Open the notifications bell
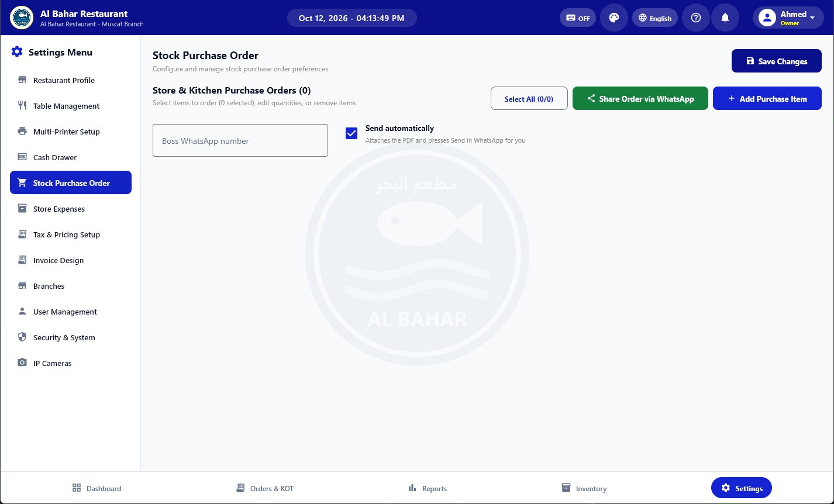Screen dimensions: 834x504 tap(725, 18)
